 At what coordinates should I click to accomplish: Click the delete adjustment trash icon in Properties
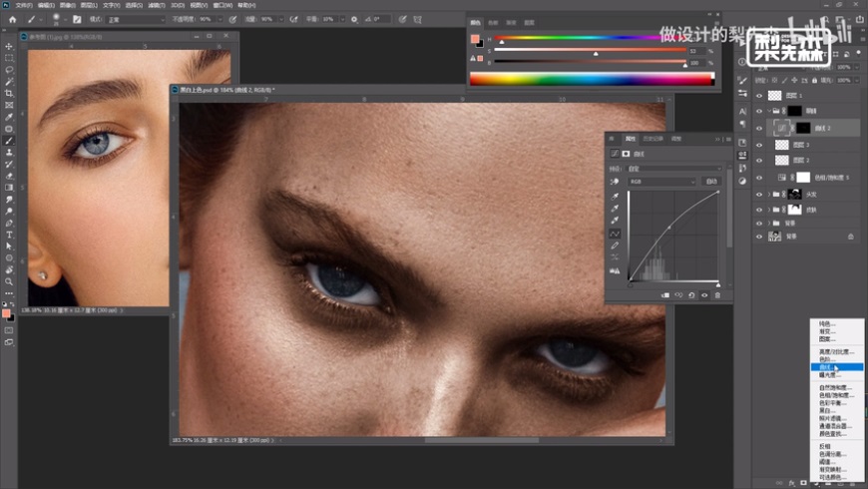pos(716,295)
